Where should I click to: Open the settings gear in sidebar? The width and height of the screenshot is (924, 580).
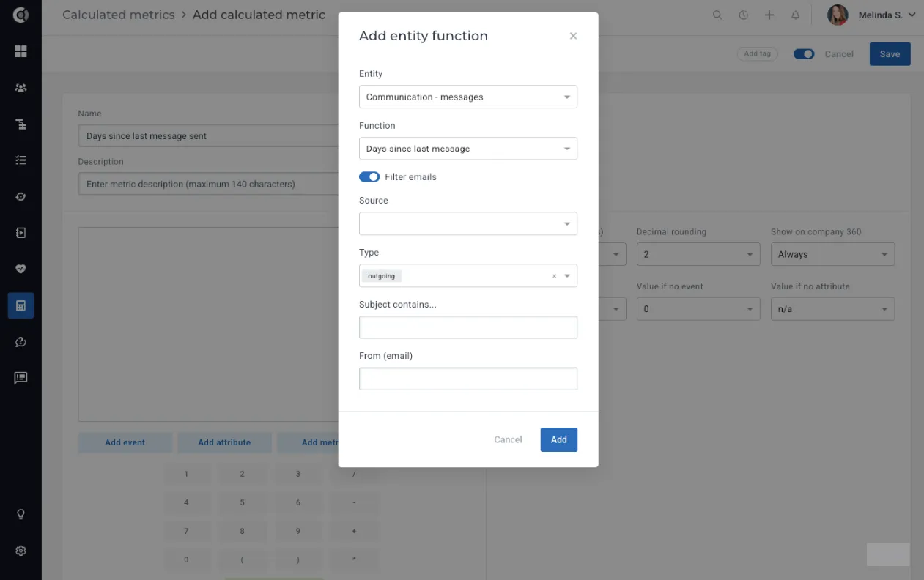point(21,551)
